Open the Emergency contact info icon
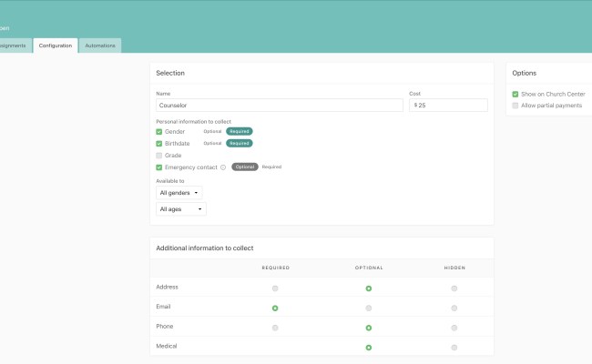592x364 pixels. click(223, 167)
